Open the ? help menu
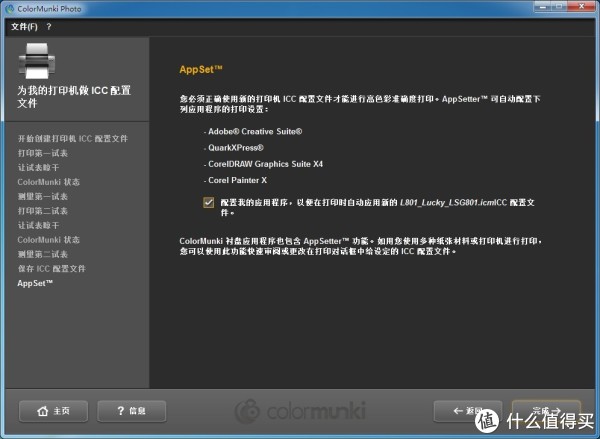600x439 pixels. tap(49, 27)
